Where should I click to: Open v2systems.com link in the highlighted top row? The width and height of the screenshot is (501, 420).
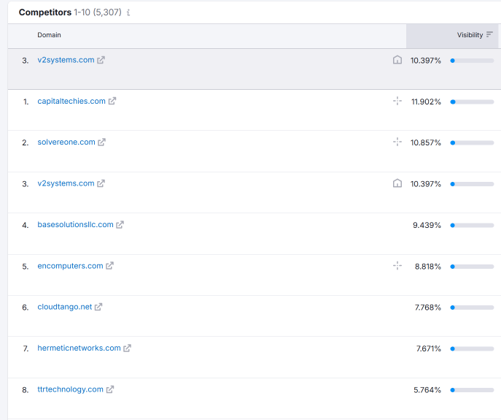(66, 60)
